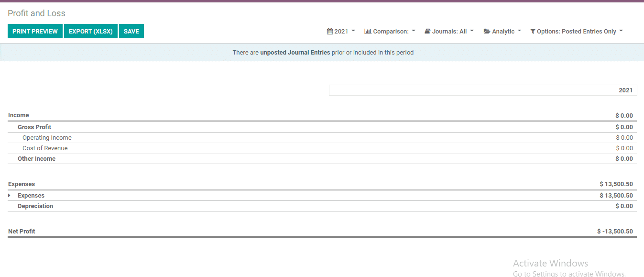Open the Comparison dropdown
This screenshot has width=644, height=277.
[x=390, y=31]
